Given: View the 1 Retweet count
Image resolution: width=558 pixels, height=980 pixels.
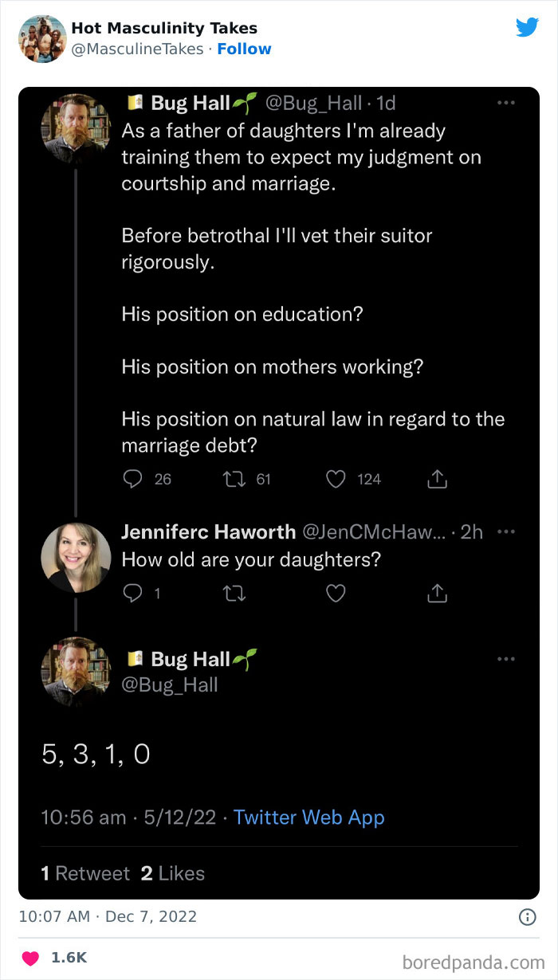Looking at the screenshot, I should [85, 873].
